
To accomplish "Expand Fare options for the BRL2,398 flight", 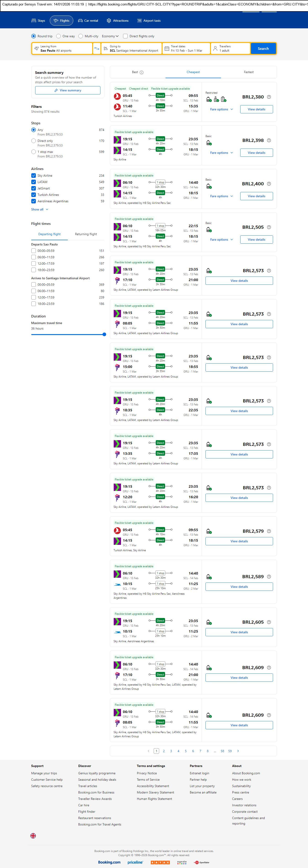I will [221, 153].
